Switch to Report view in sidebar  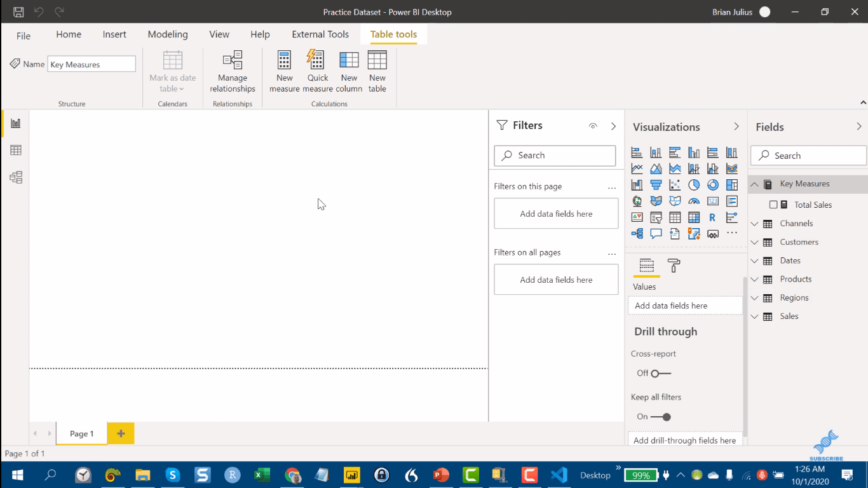tap(16, 123)
